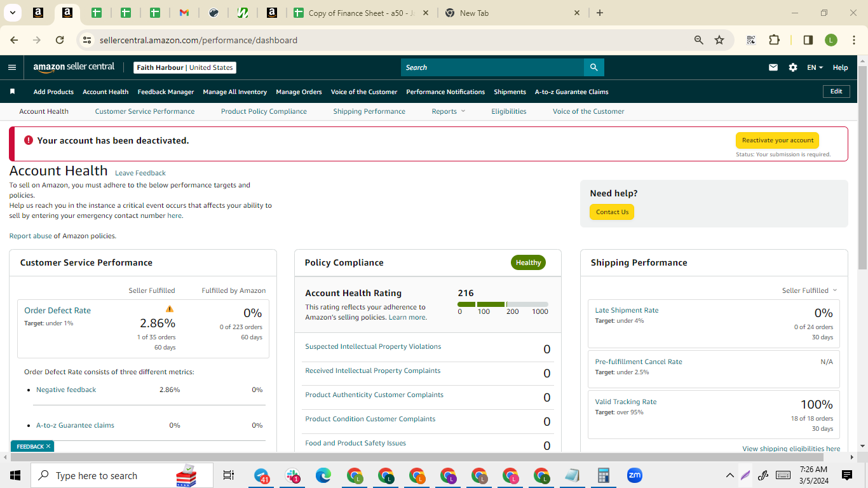The image size is (868, 488).
Task: Open Microsoft Edge from the taskbar
Action: coord(324,475)
